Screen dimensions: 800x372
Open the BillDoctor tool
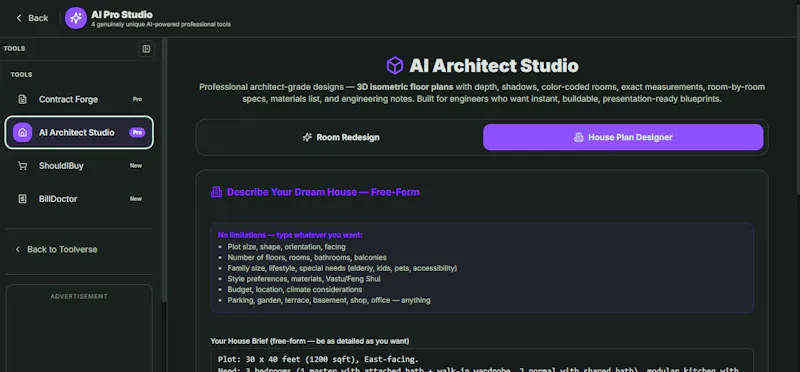click(x=79, y=199)
